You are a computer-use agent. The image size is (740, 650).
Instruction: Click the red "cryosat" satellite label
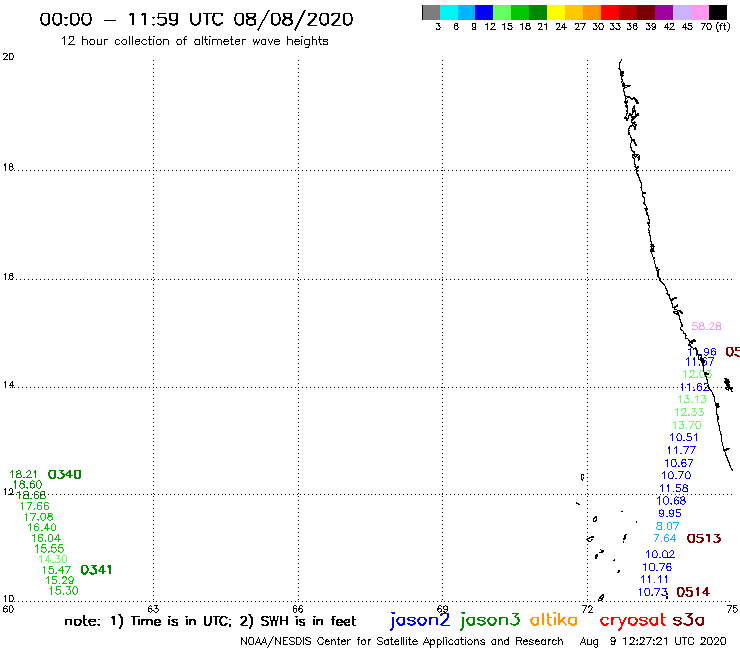click(x=633, y=621)
